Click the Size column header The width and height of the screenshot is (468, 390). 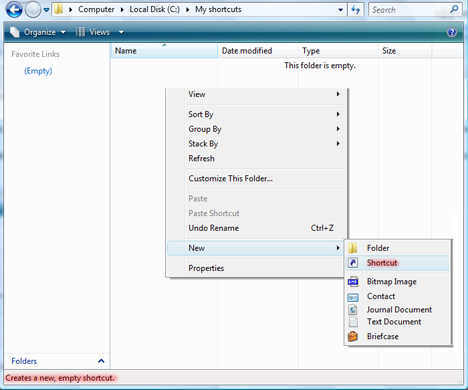pos(405,51)
